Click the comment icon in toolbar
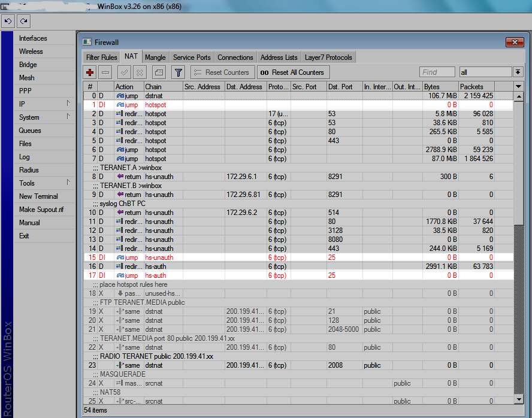 (x=158, y=72)
